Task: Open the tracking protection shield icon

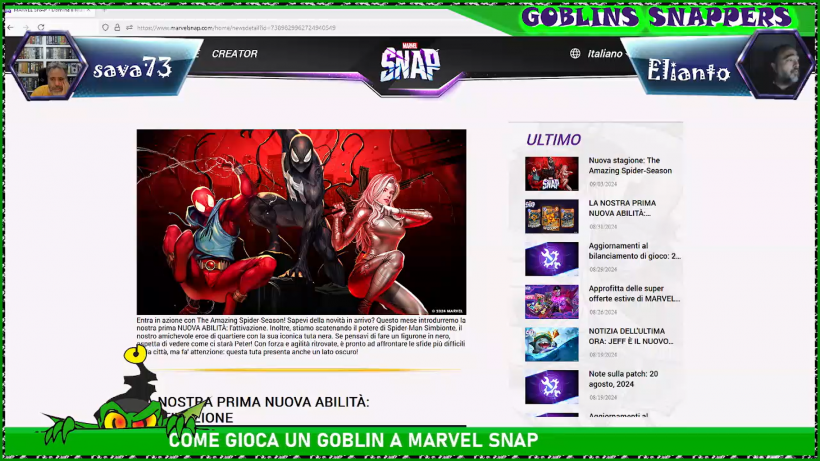Action: point(106,27)
